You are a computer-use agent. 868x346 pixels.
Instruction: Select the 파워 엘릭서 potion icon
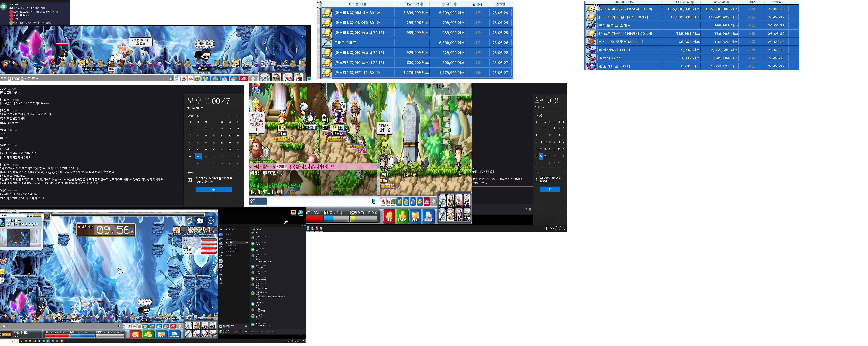(591, 50)
